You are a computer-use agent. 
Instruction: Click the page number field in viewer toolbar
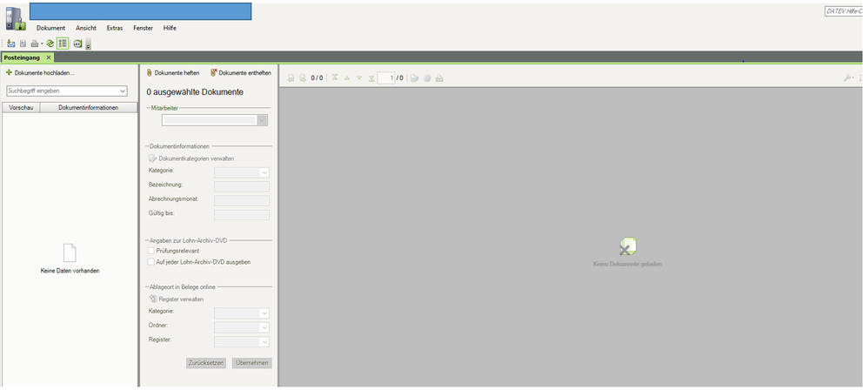pyautogui.click(x=385, y=78)
